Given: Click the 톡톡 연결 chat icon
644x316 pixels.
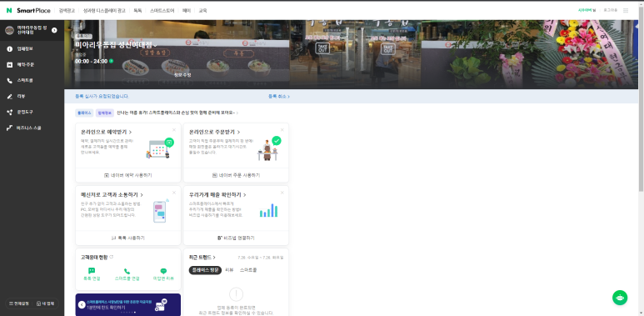Looking at the screenshot, I should point(92,271).
